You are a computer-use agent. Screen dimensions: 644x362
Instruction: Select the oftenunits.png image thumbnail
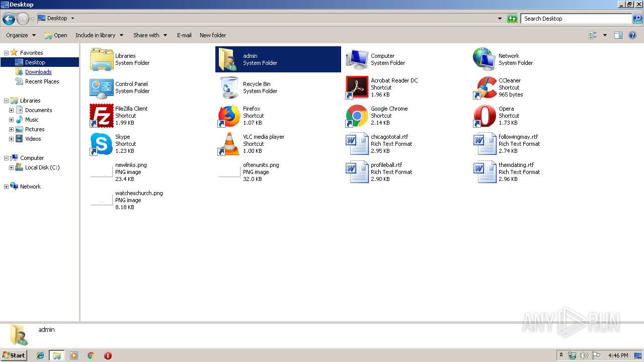pos(229,172)
